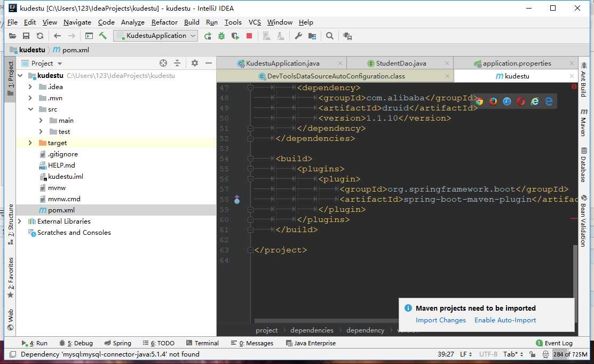Open in Edge browser icon
This screenshot has width=594, height=364.
point(549,101)
